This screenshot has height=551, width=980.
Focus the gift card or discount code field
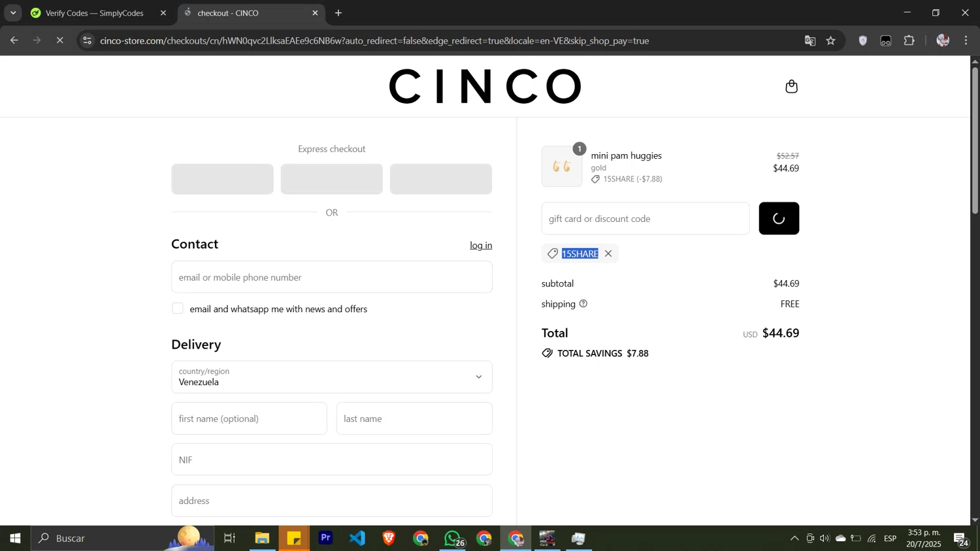[x=645, y=219]
